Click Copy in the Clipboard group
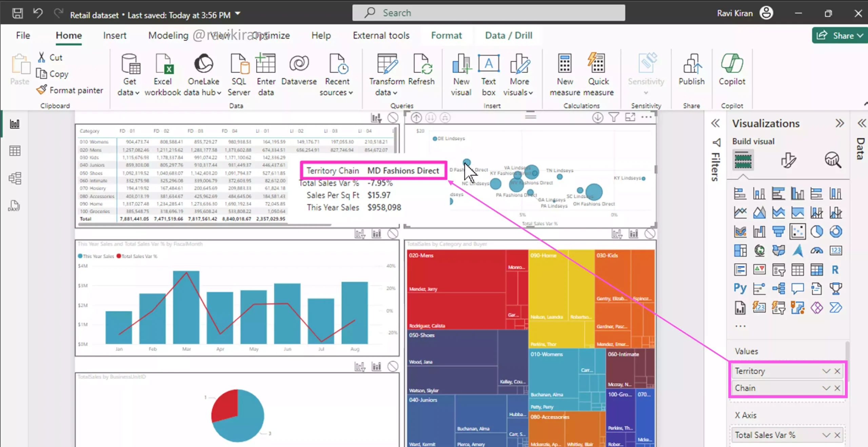868x447 pixels. coord(52,74)
